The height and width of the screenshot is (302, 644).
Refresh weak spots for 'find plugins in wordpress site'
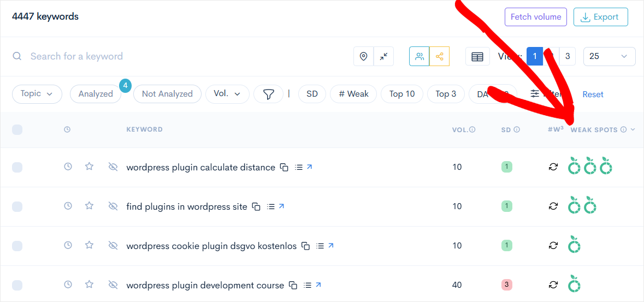(x=553, y=206)
